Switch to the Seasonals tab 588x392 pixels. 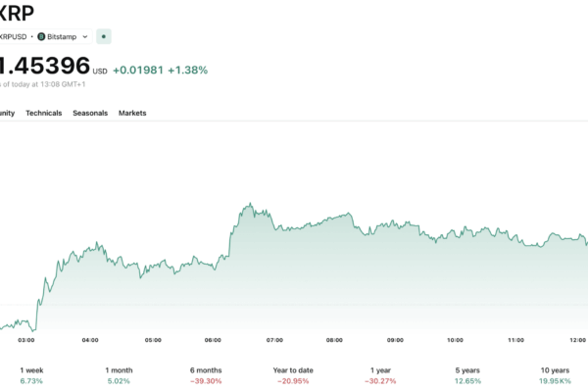90,114
